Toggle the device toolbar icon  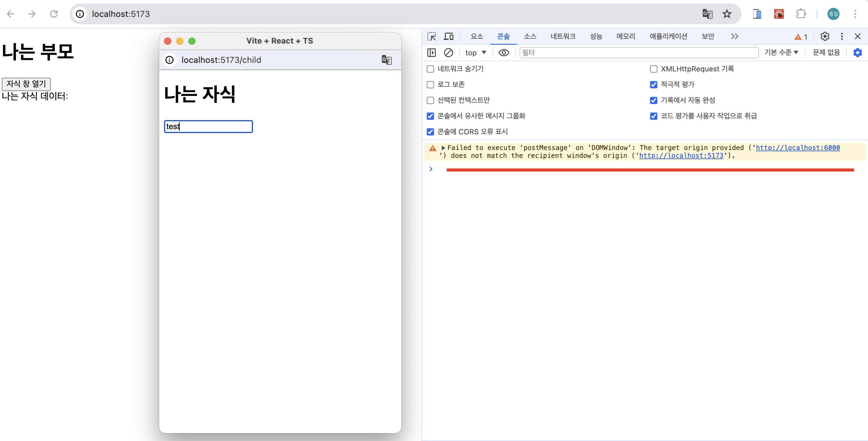(449, 36)
